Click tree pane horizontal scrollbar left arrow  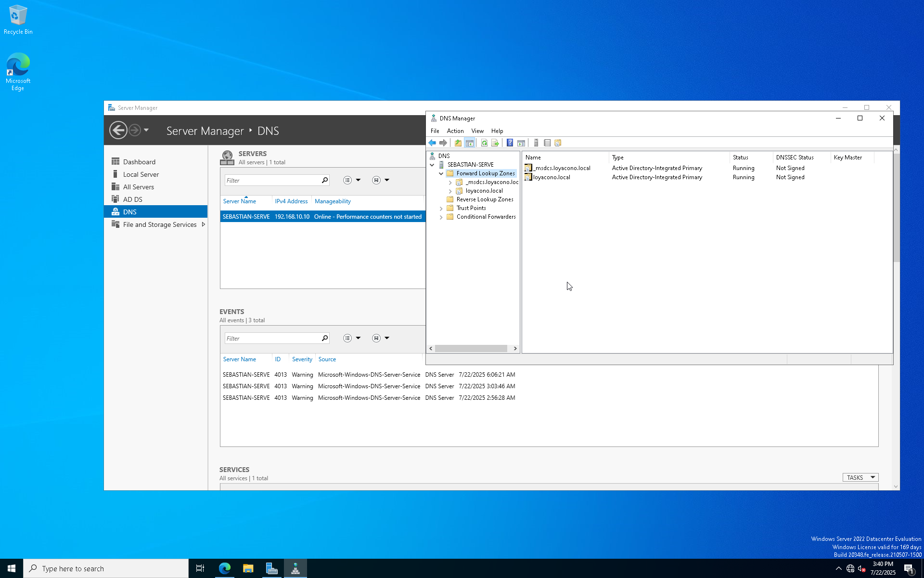tap(431, 348)
